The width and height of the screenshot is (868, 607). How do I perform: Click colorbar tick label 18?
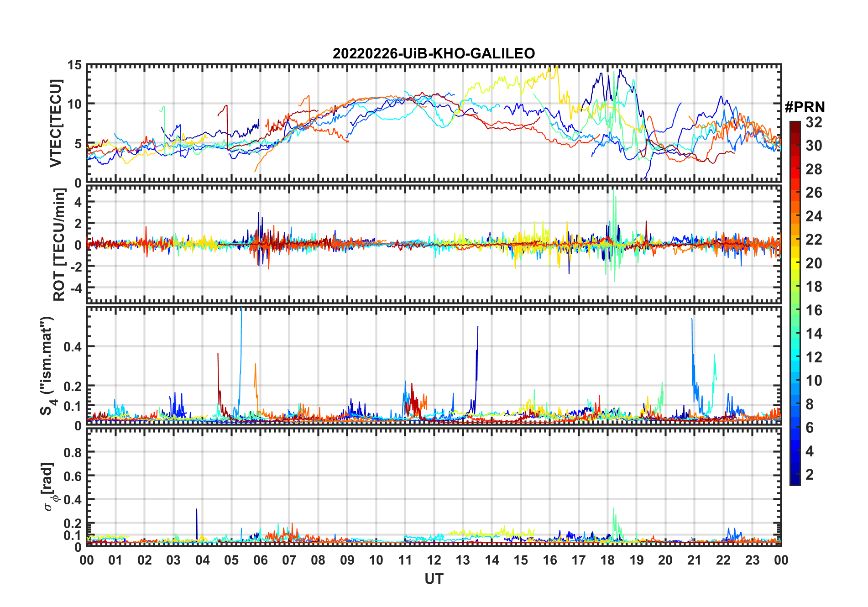[x=814, y=287]
